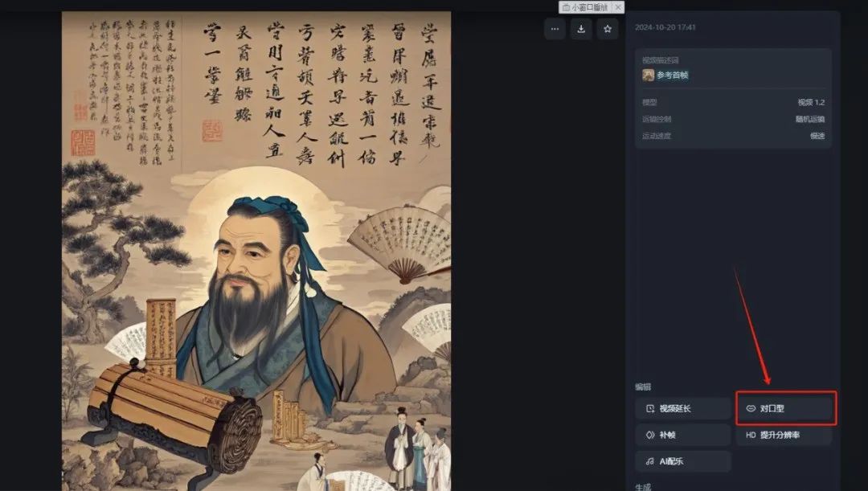
Task: Click the 编辑 section heading
Action: 643,387
